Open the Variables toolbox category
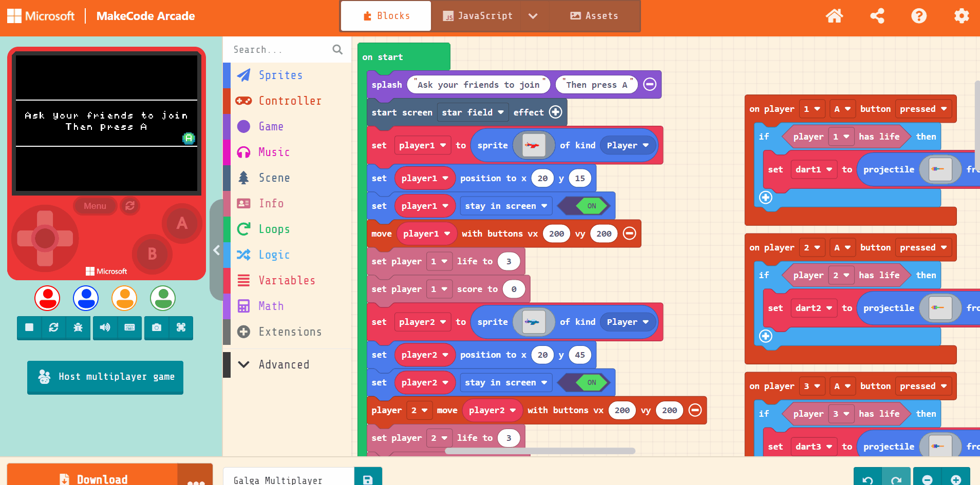980x485 pixels. click(x=287, y=280)
